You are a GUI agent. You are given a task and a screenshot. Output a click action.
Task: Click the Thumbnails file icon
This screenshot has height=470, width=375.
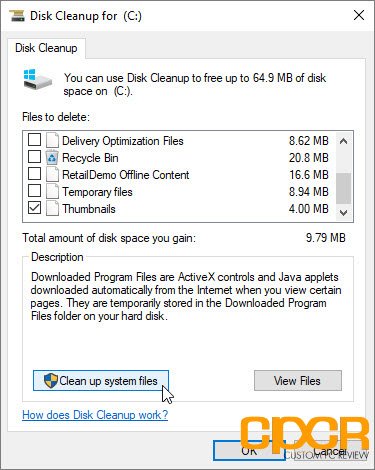52,209
